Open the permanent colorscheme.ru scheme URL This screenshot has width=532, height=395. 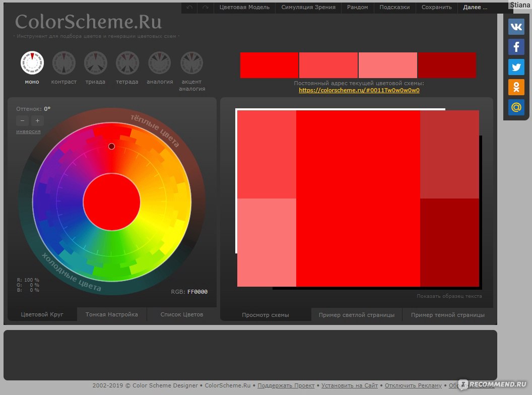[x=359, y=90]
